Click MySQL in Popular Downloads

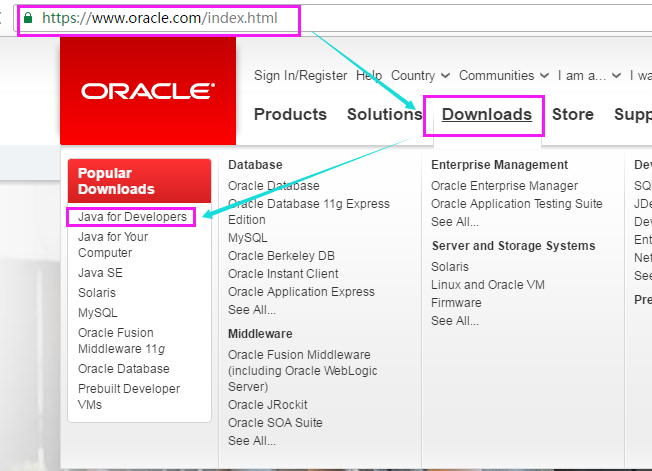(98, 313)
